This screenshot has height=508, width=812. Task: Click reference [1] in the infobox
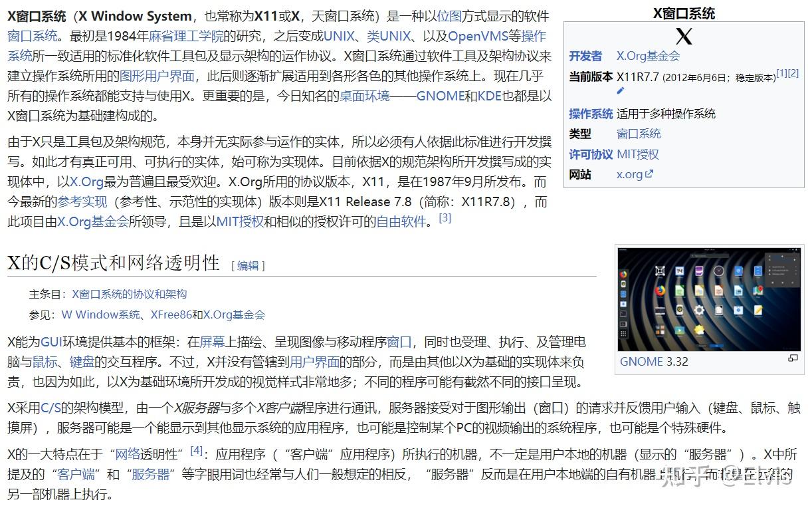point(781,73)
